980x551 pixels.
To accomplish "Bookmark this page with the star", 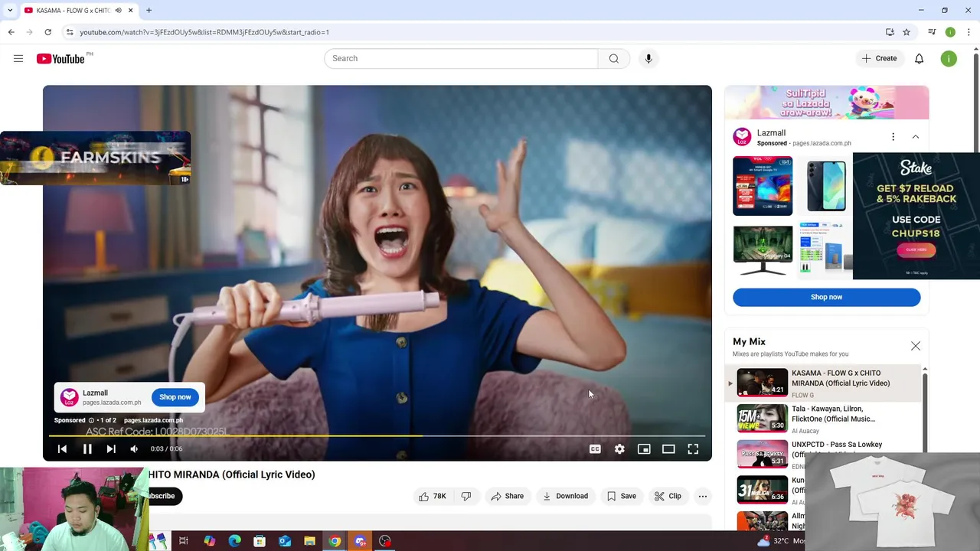I will coord(906,32).
